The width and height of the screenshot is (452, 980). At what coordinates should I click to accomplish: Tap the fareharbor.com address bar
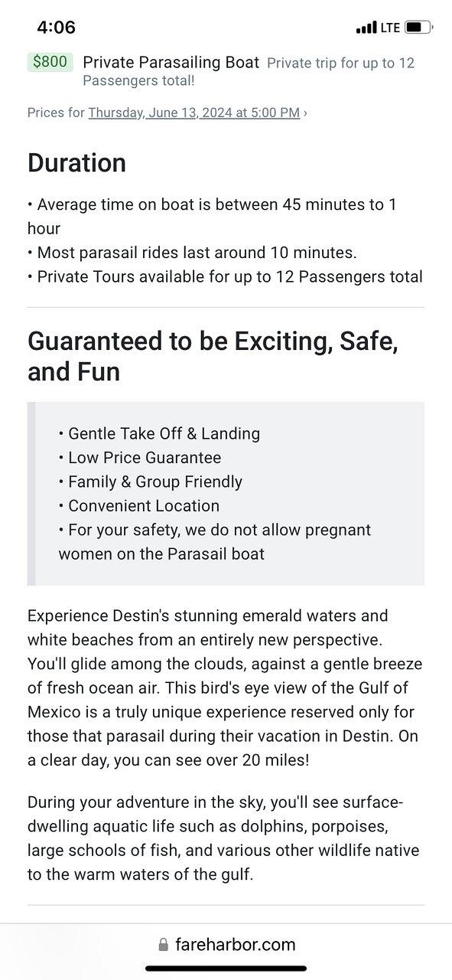click(226, 945)
